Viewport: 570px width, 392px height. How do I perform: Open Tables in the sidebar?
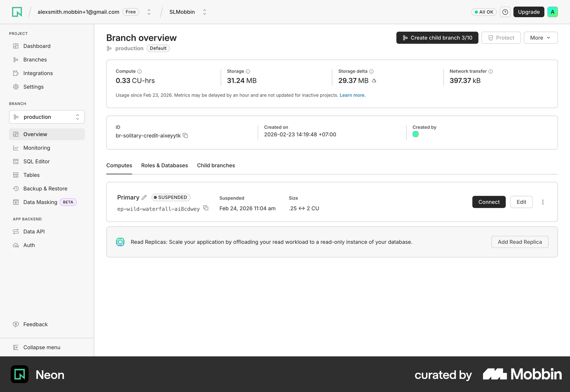47,175
